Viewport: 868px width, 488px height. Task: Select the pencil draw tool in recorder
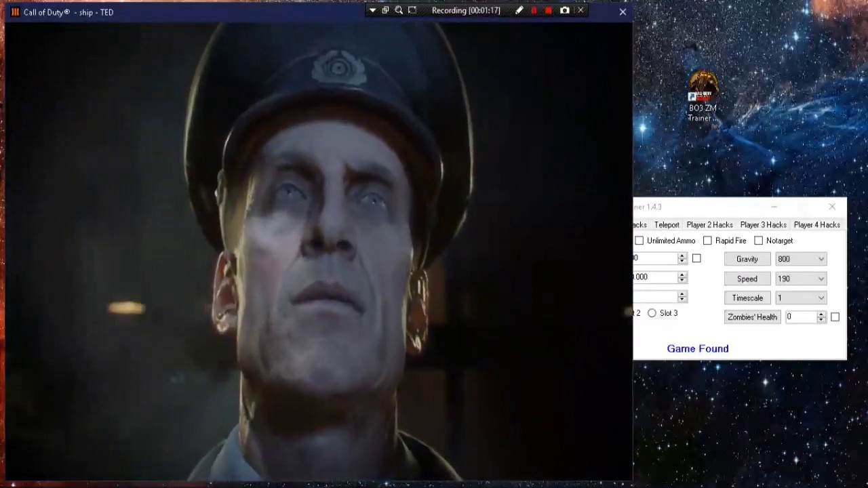[519, 10]
